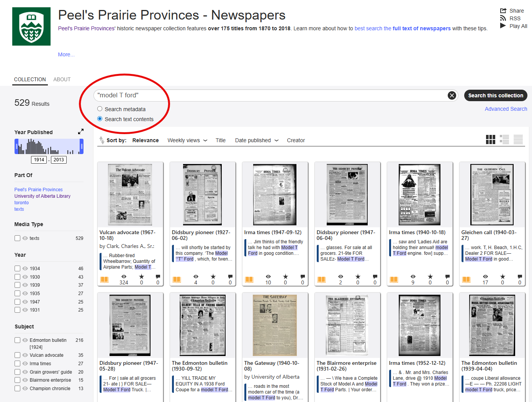
Task: Click favorite star on Didsbury pioneer 1947-06-04 card
Action: click(358, 276)
